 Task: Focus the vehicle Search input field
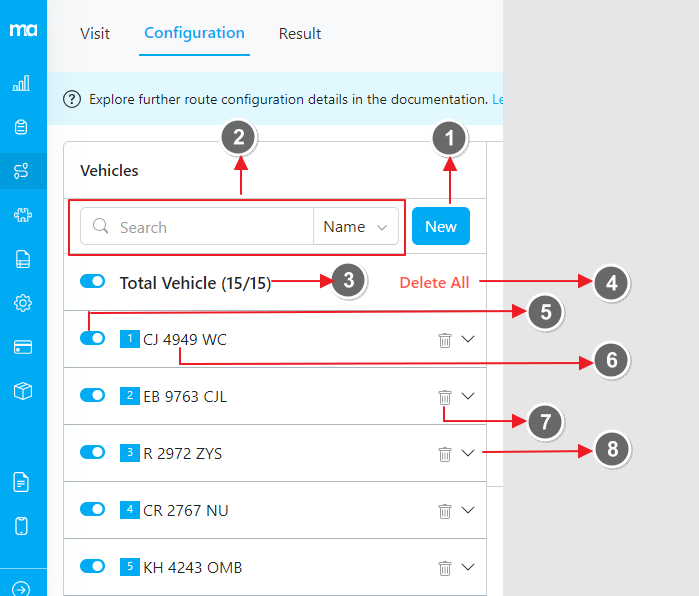(210, 227)
